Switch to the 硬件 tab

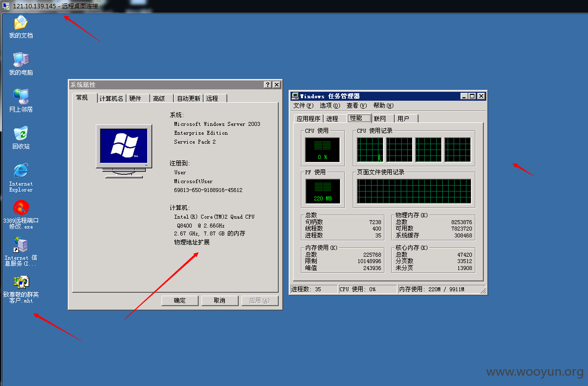point(137,98)
